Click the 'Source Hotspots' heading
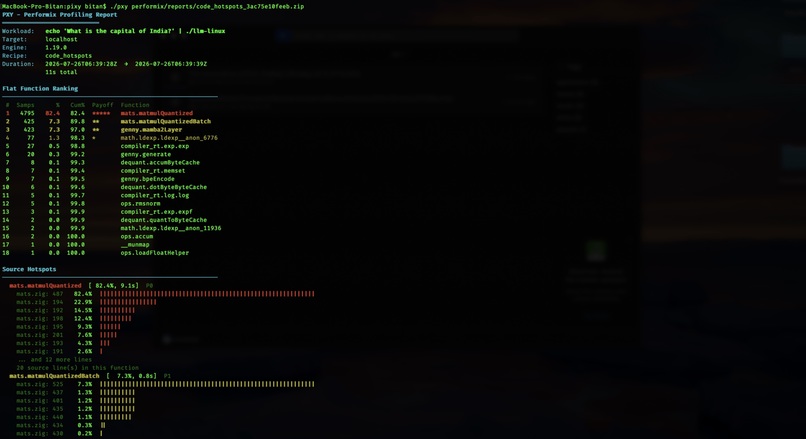This screenshot has height=439, width=806. pos(29,269)
